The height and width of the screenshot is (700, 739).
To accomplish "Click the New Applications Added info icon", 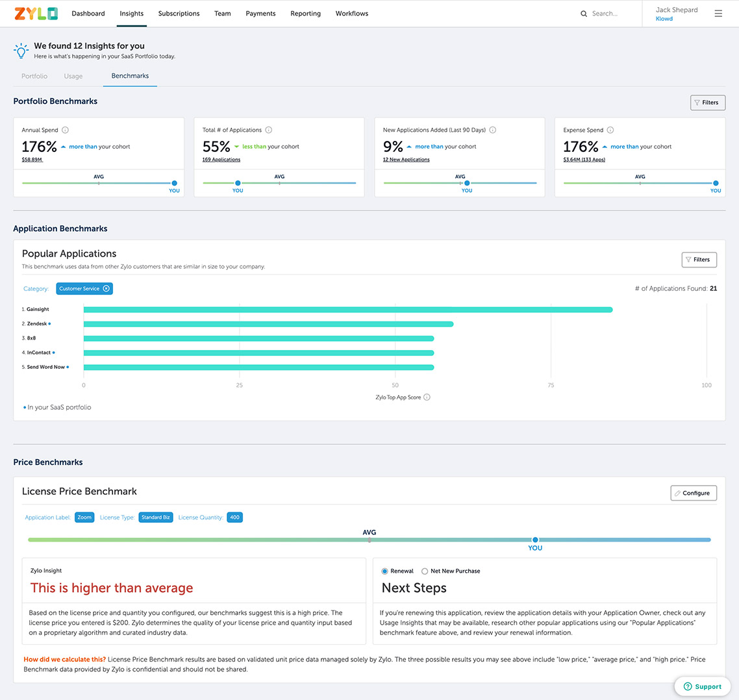I will [x=492, y=130].
